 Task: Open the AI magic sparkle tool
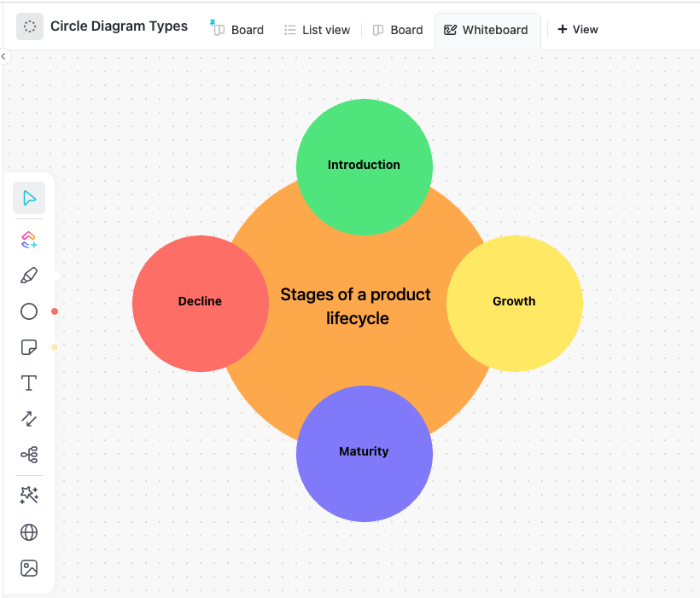29,496
